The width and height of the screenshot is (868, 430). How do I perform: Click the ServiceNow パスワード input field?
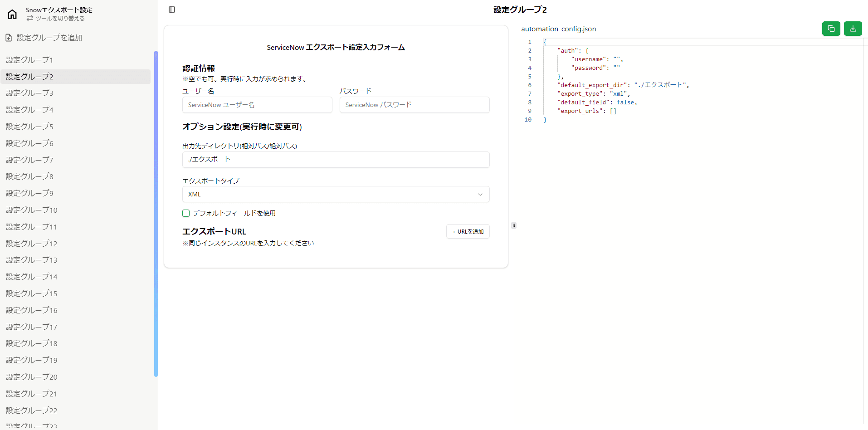click(414, 105)
